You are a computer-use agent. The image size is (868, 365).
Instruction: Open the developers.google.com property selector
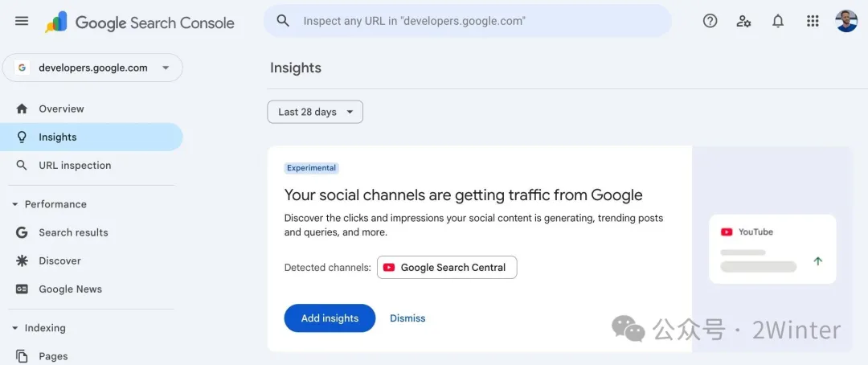pos(92,68)
